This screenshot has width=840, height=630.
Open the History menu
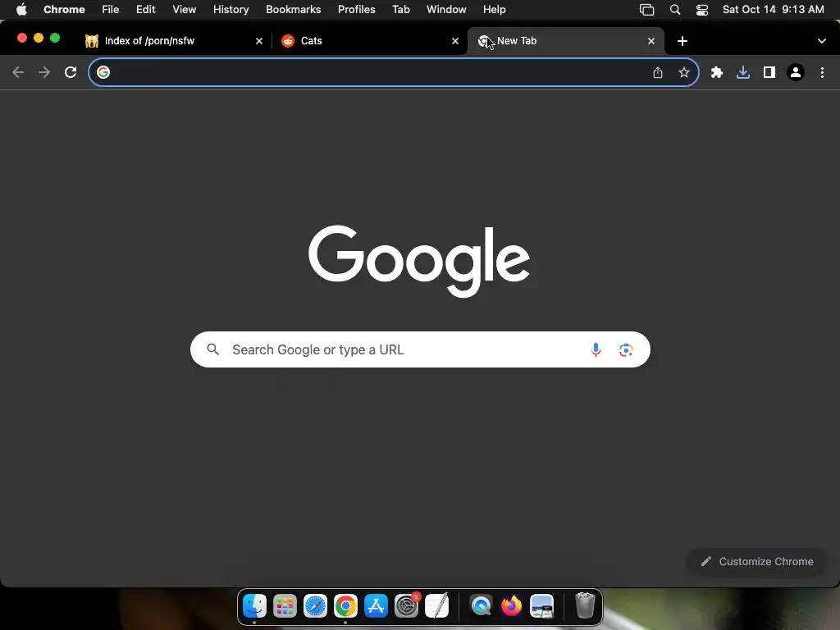pos(231,10)
